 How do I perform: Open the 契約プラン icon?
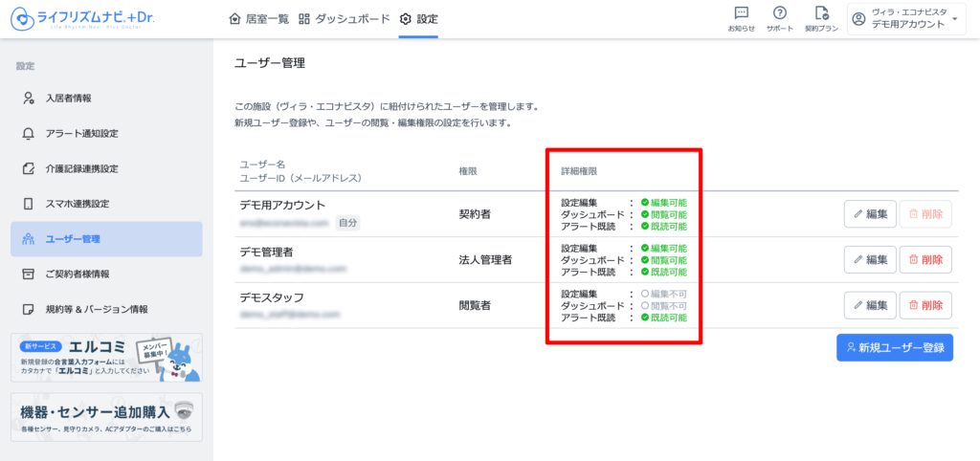click(820, 18)
